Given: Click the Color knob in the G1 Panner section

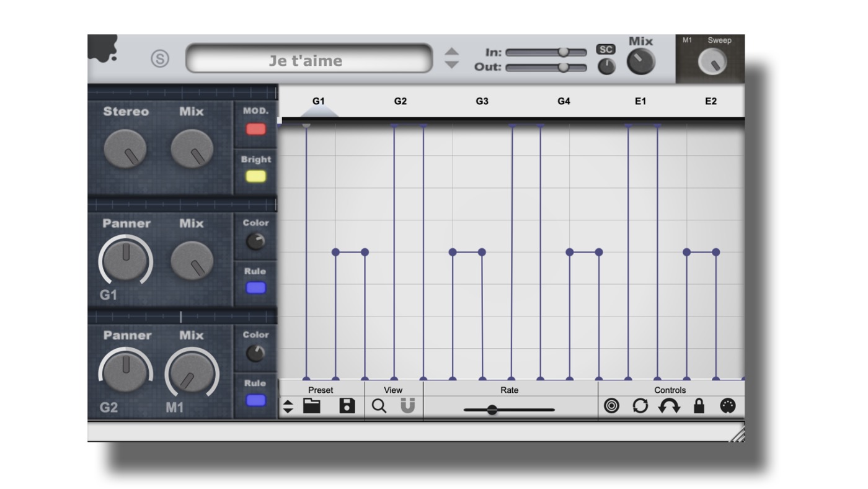Looking at the screenshot, I should pos(255,242).
